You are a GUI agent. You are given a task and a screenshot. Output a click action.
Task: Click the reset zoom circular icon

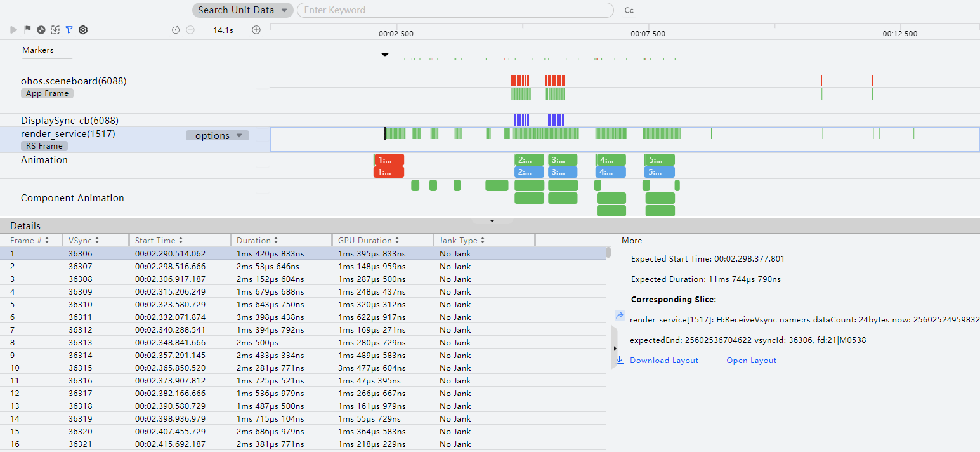[176, 30]
